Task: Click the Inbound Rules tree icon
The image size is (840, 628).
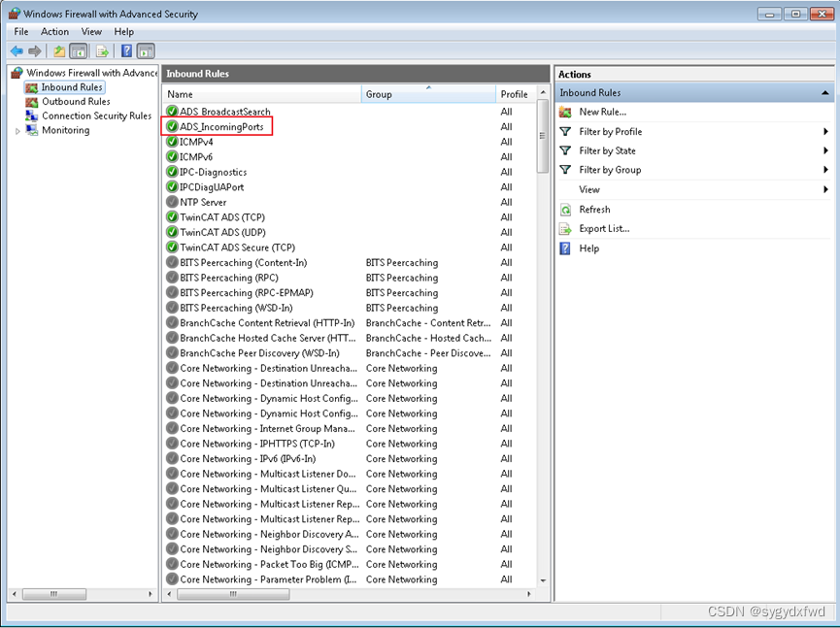Action: point(32,87)
